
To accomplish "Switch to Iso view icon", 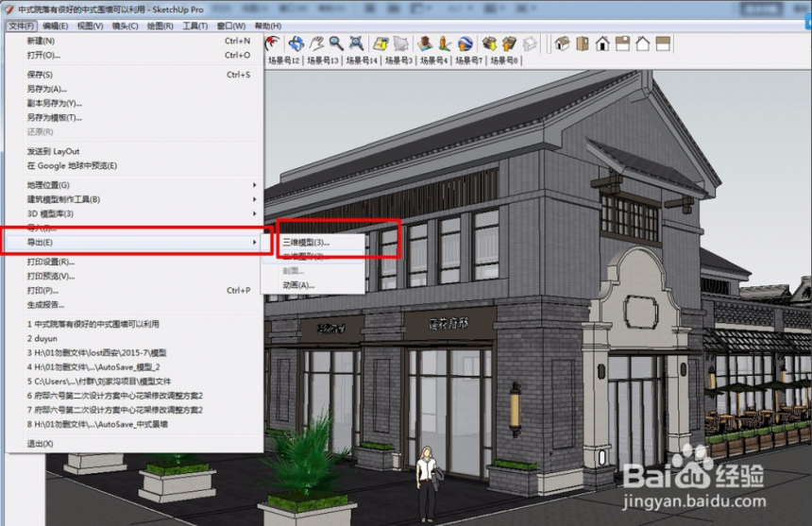I will pyautogui.click(x=562, y=43).
